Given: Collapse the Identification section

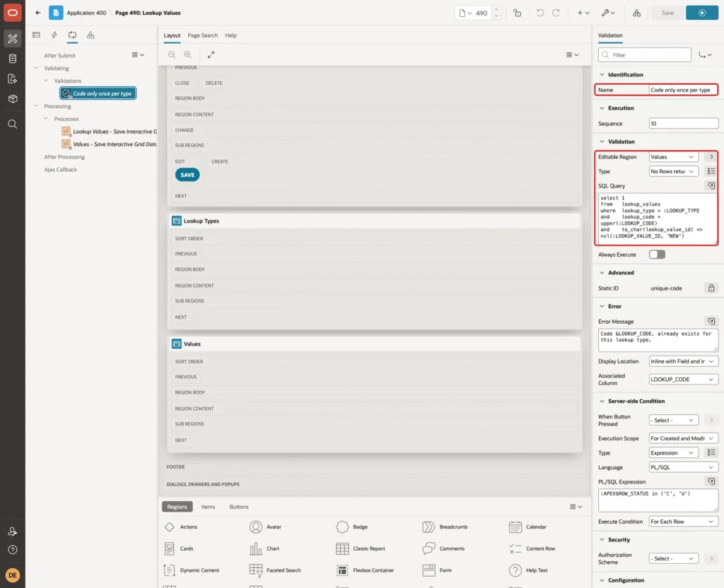Looking at the screenshot, I should point(602,75).
